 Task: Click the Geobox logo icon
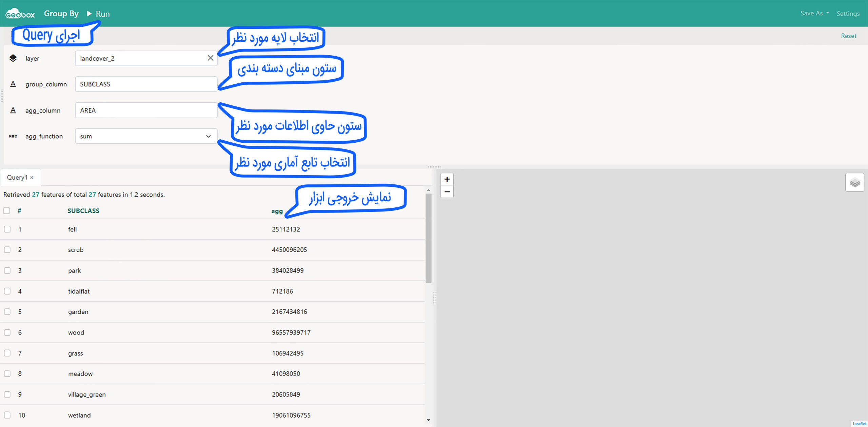[20, 14]
